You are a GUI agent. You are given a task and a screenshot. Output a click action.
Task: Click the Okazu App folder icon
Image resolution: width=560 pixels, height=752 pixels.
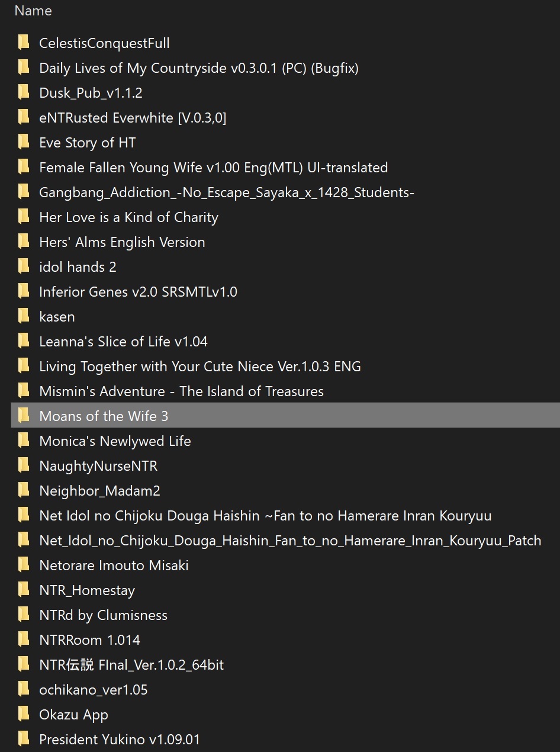click(24, 714)
